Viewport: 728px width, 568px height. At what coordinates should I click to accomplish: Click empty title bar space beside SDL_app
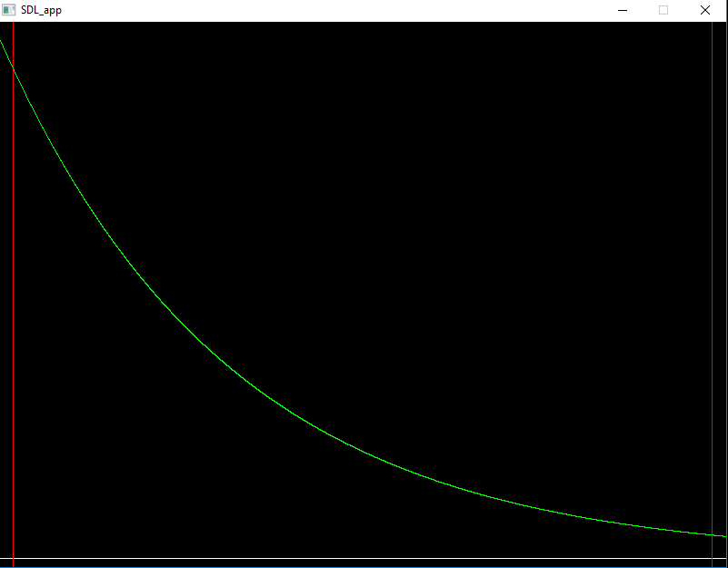(318, 10)
